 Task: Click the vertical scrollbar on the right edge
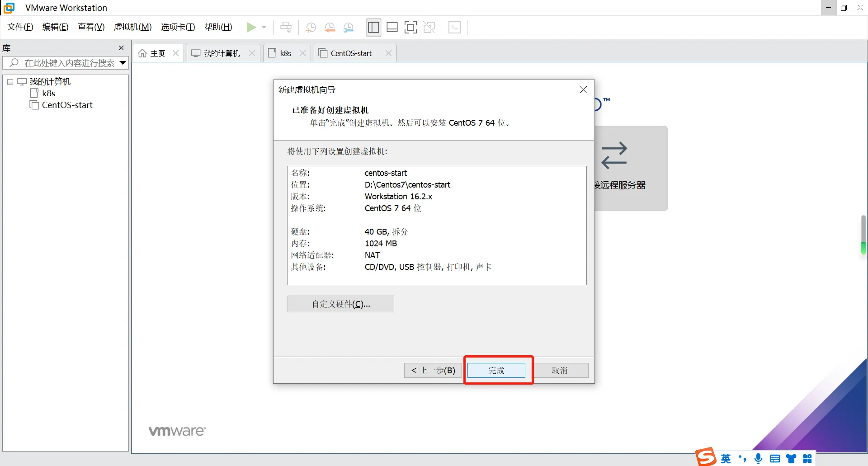click(x=863, y=235)
